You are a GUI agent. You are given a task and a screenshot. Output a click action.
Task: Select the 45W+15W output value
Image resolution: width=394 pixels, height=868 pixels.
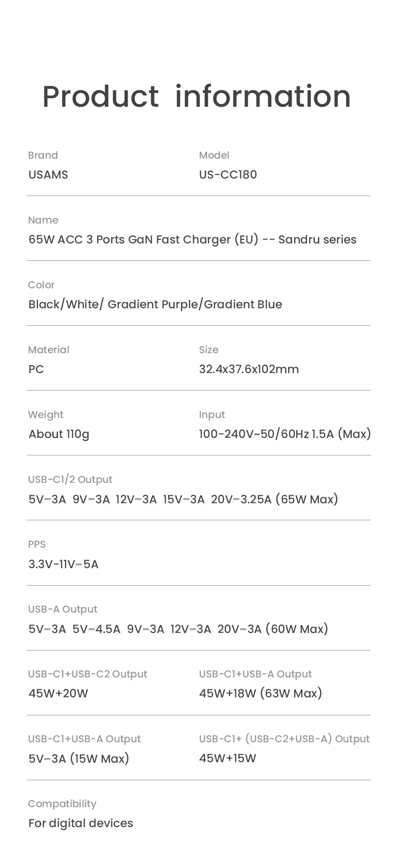pos(227,758)
